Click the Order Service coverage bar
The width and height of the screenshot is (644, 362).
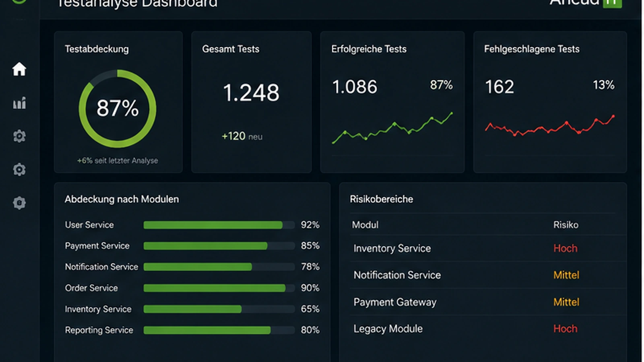(x=219, y=288)
